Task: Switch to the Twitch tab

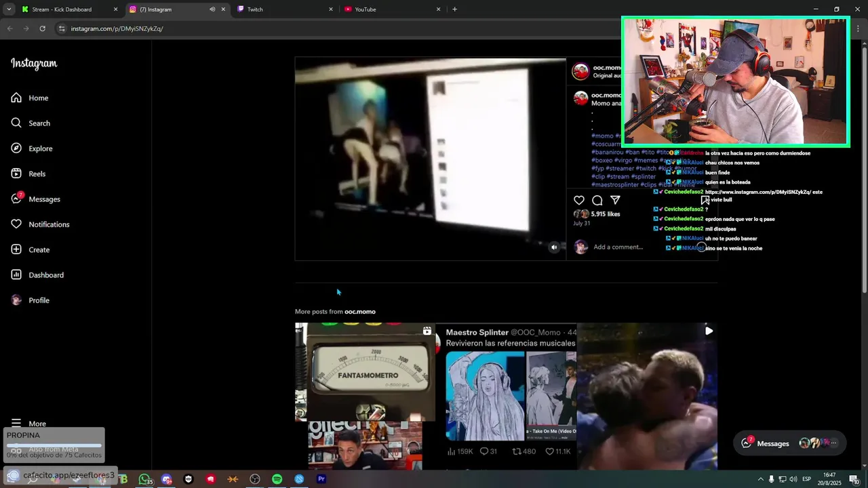Action: click(285, 9)
